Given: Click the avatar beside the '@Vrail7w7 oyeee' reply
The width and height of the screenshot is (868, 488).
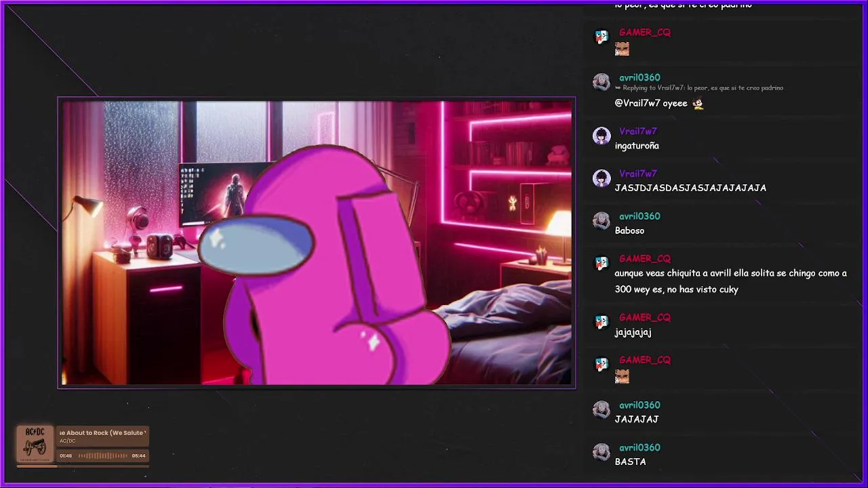Looking at the screenshot, I should [601, 83].
